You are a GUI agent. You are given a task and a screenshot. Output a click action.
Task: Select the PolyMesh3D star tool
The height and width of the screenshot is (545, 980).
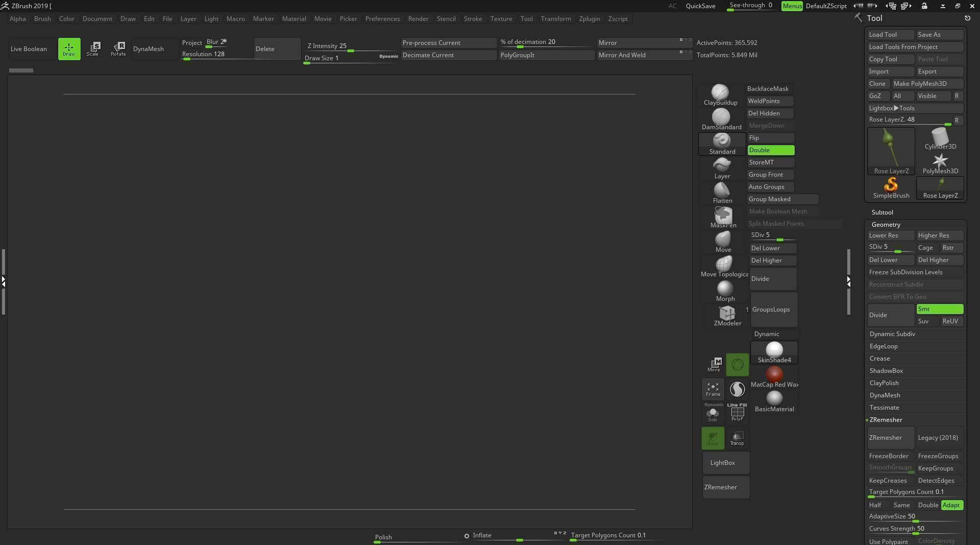click(940, 164)
